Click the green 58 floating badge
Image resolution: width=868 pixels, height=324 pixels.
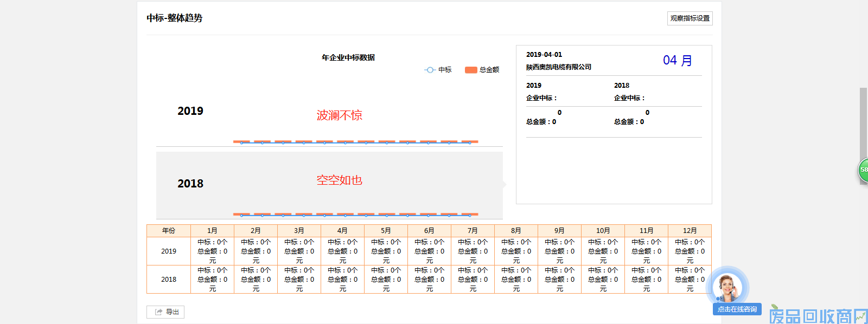tap(863, 170)
